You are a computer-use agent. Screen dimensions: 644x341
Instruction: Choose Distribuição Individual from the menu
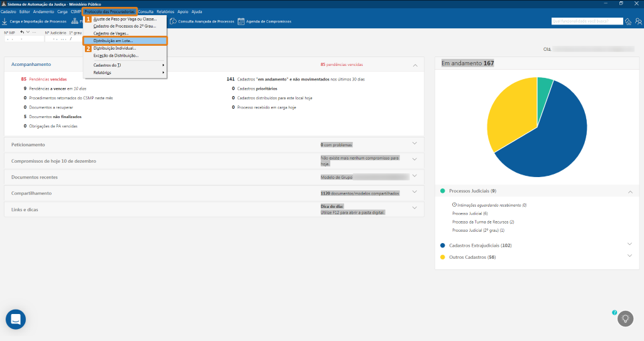114,48
